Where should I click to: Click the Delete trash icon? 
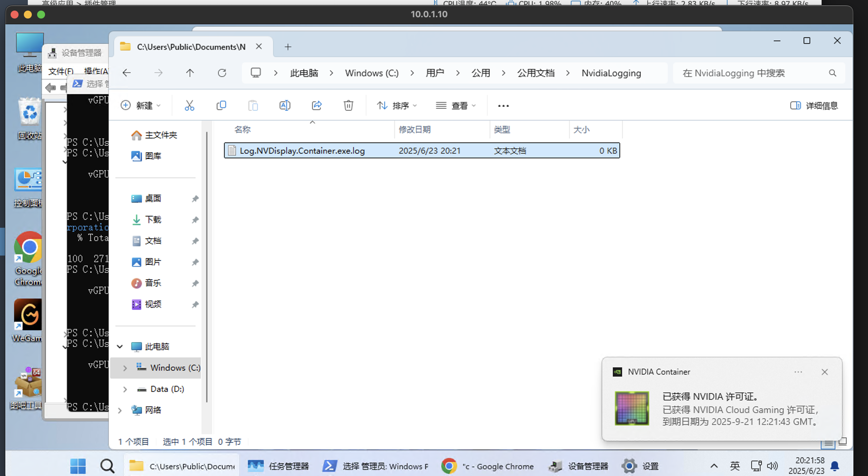(x=348, y=106)
